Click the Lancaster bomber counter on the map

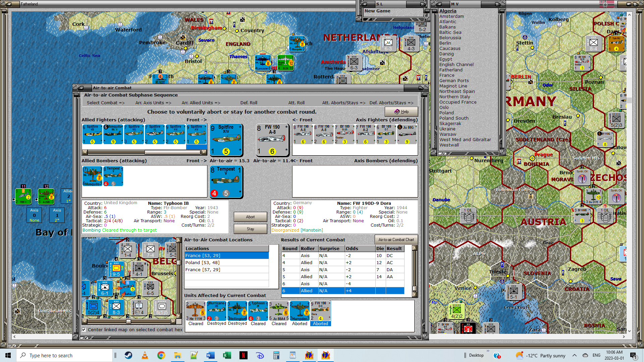point(263,63)
